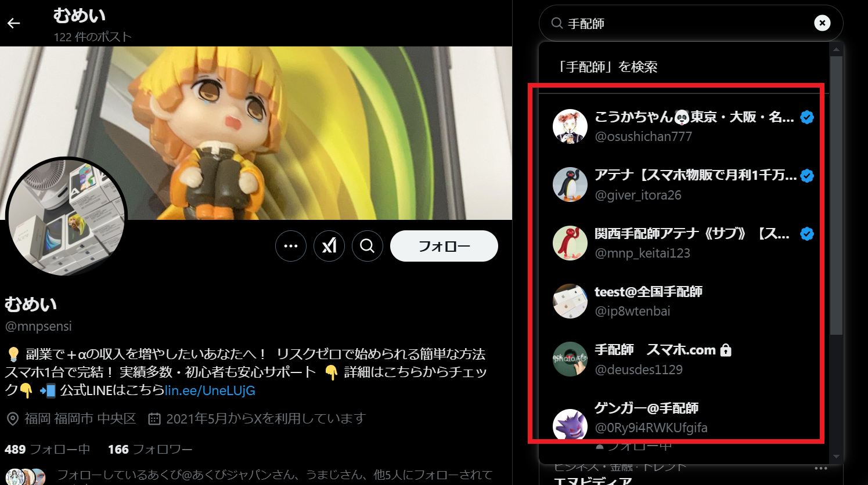Image resolution: width=868 pixels, height=485 pixels.
Task: Open the 166 フォロワー followers list
Action: (x=150, y=450)
